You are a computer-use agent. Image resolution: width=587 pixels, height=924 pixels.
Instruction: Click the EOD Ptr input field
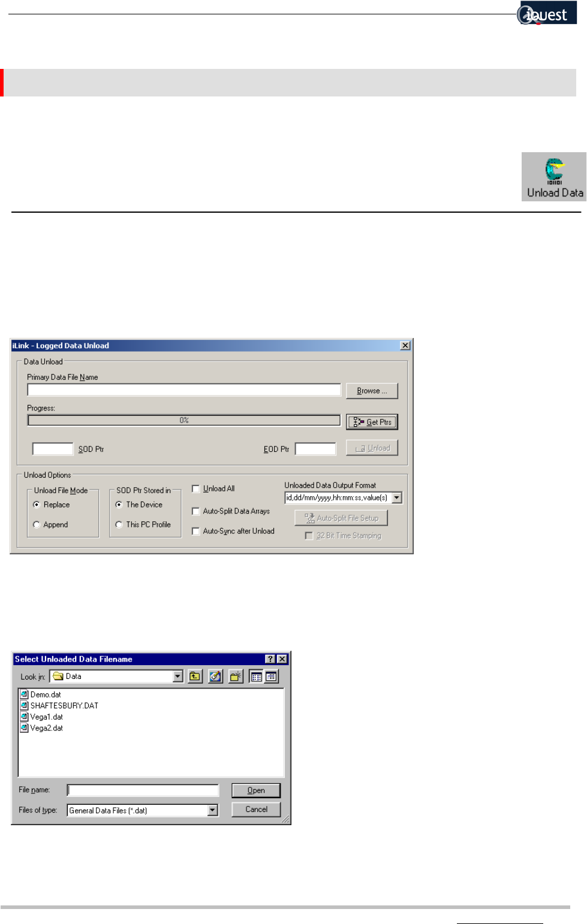tap(315, 449)
